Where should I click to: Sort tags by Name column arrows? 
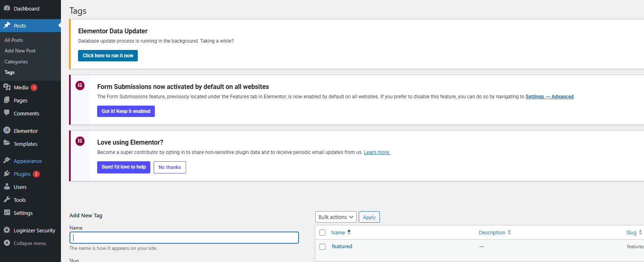(349, 232)
